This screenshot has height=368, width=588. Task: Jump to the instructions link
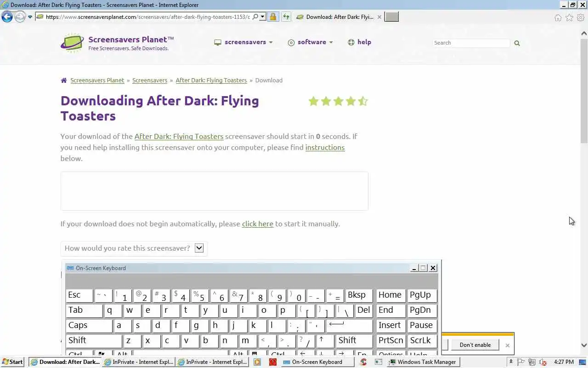tap(325, 147)
